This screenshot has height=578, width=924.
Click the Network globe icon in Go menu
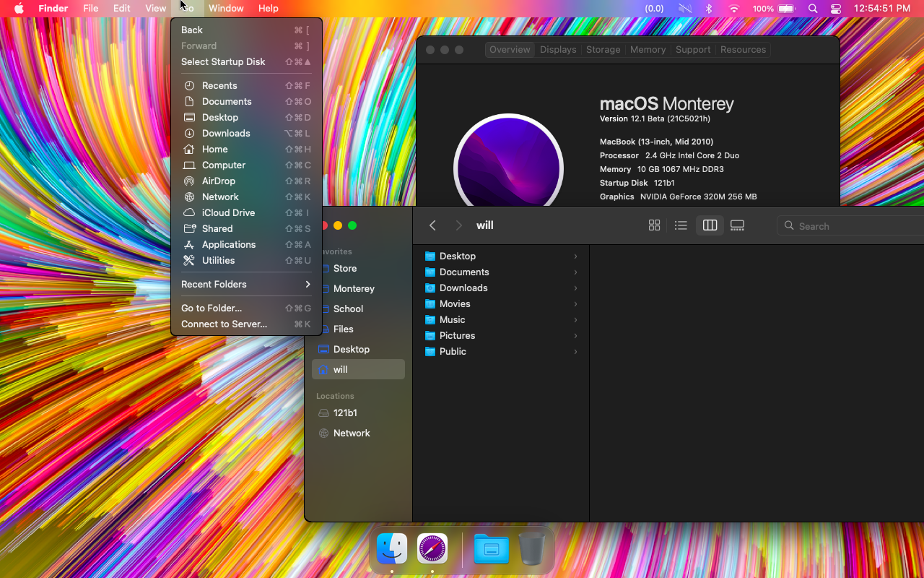point(189,197)
